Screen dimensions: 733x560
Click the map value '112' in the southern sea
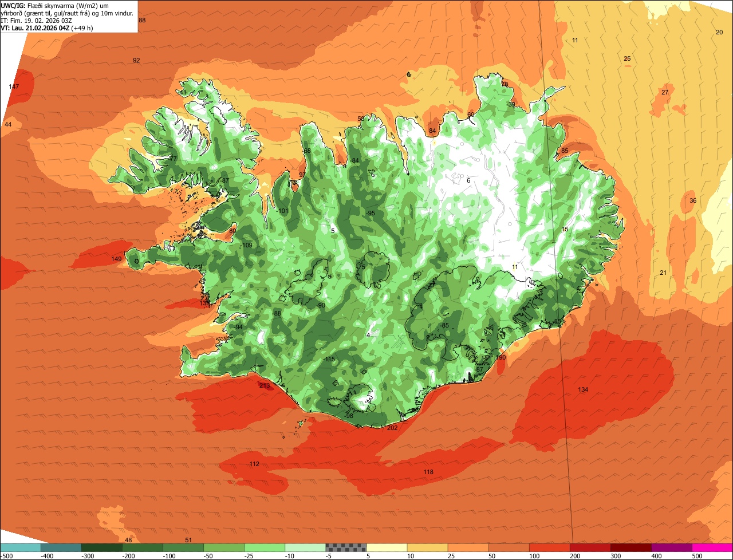[x=254, y=464]
